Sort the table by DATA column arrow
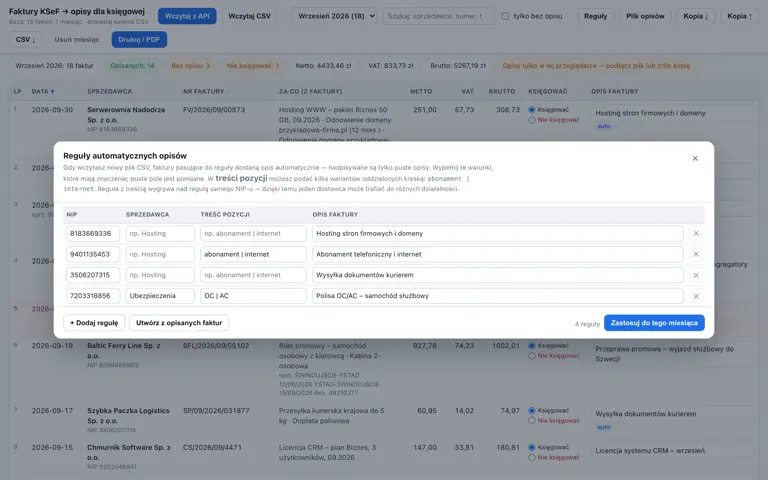The image size is (768, 480). 52,92
